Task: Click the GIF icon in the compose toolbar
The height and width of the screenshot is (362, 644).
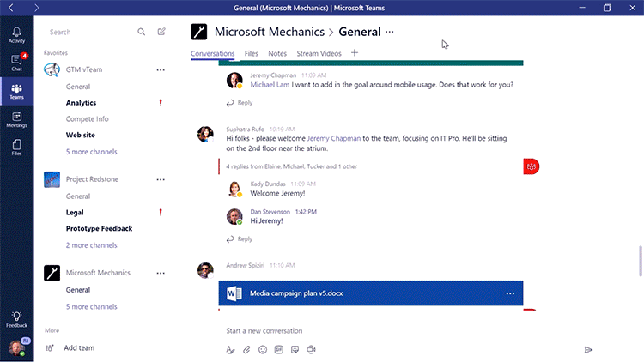Action: (x=279, y=349)
